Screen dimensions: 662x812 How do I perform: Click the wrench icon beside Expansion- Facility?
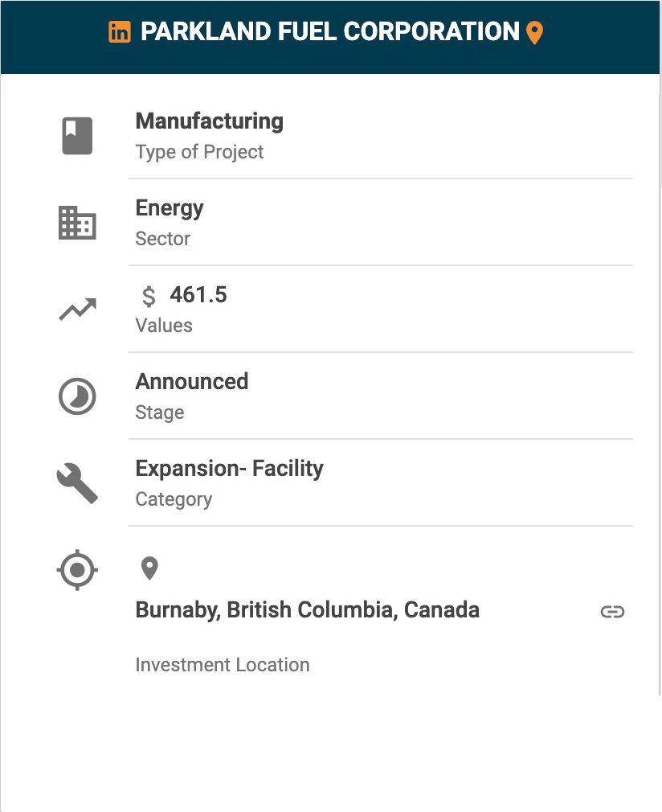77,483
